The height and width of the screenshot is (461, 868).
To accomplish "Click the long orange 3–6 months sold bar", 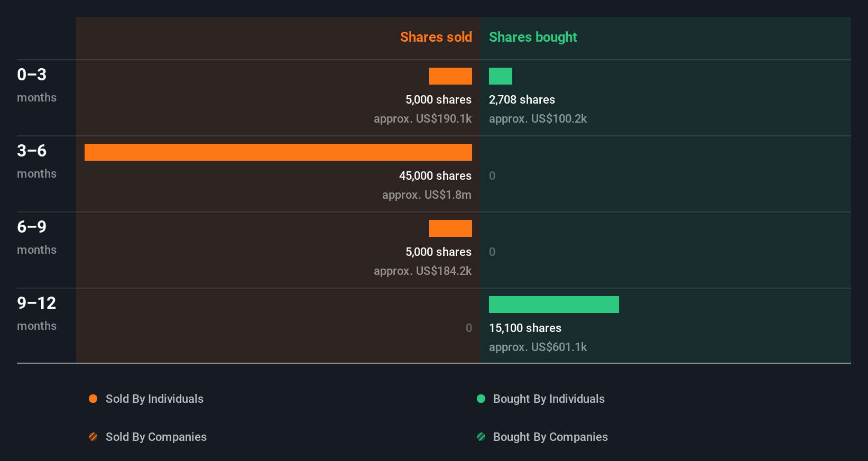I will [x=278, y=152].
